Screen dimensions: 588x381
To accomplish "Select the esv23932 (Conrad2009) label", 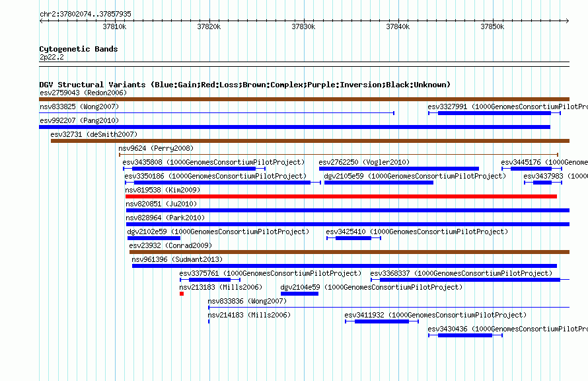I will click(170, 245).
